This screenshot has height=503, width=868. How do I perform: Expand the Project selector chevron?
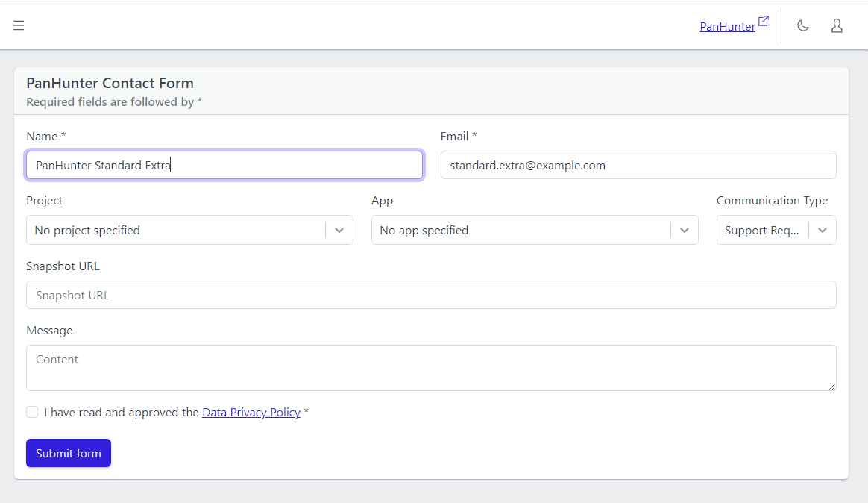coord(339,230)
